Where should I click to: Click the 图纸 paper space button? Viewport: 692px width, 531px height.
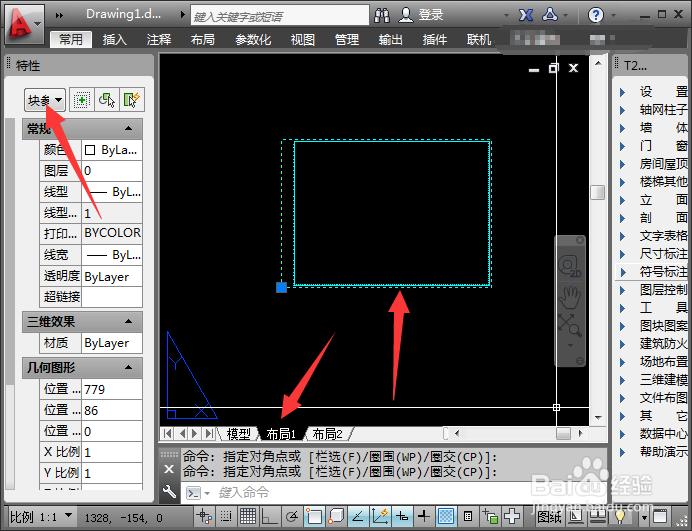point(549,516)
